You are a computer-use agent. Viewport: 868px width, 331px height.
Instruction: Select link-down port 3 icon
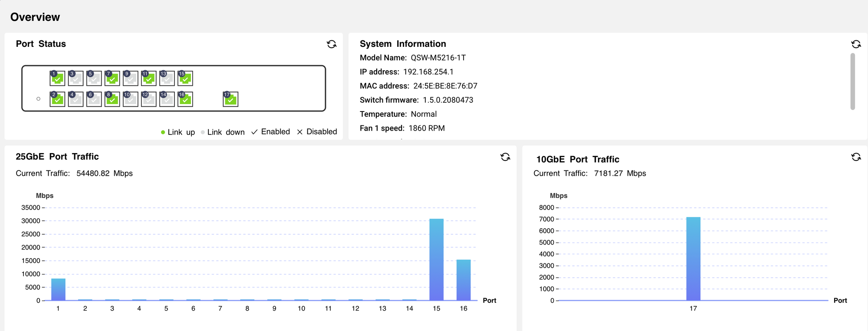pyautogui.click(x=76, y=79)
